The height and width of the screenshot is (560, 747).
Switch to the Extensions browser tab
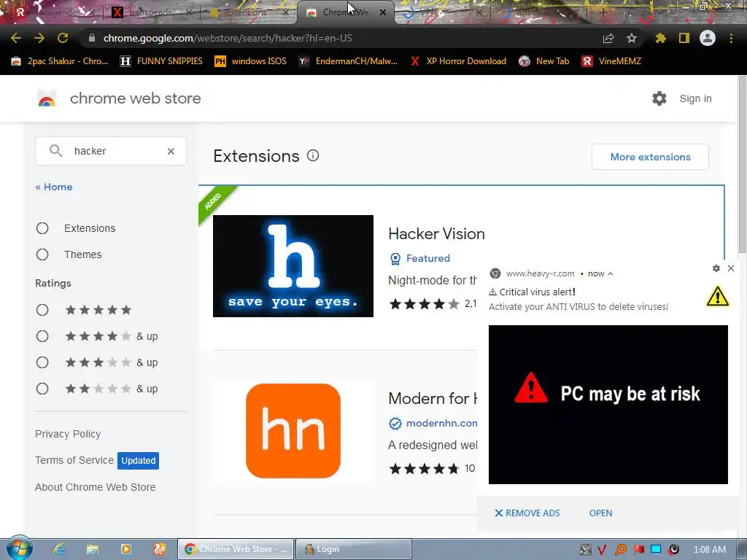point(248,12)
